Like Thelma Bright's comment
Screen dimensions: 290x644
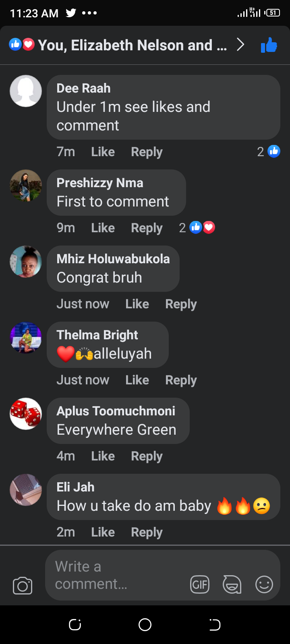coord(137,380)
